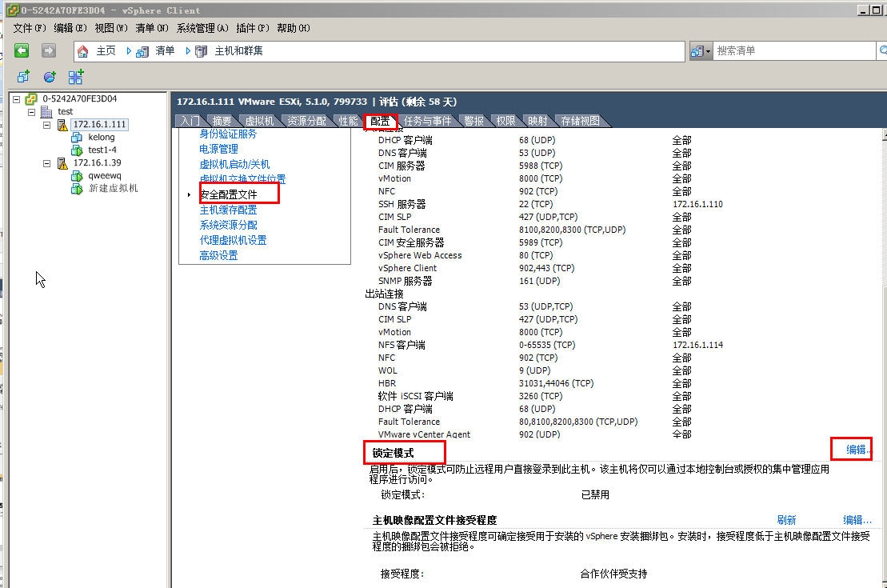Switch to the 警报 tab
Viewport: 887px width, 588px height.
pyautogui.click(x=474, y=121)
